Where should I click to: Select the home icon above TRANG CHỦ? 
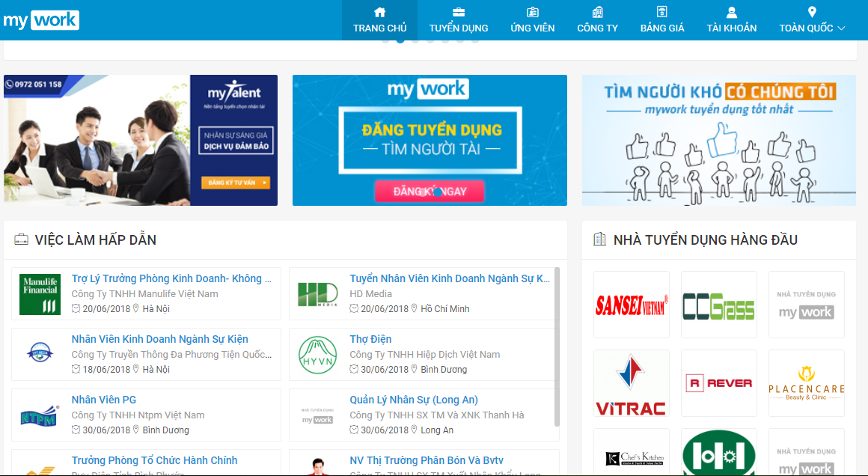(379, 11)
